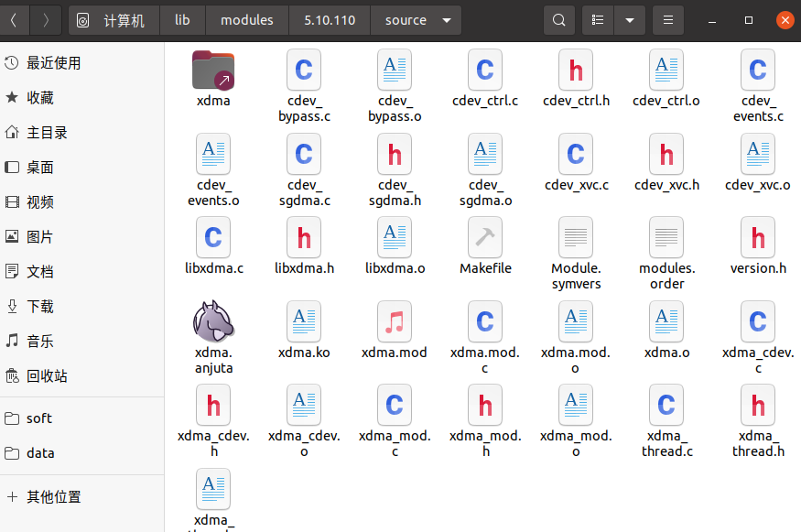This screenshot has width=801, height=532.
Task: Select the xdma_thread.c file icon
Action: pyautogui.click(x=666, y=406)
